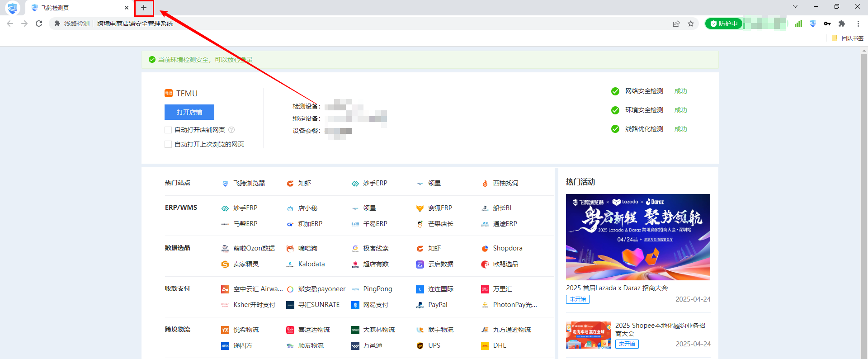The image size is (868, 359).
Task: Open the extensions puzzle icon
Action: pos(842,24)
